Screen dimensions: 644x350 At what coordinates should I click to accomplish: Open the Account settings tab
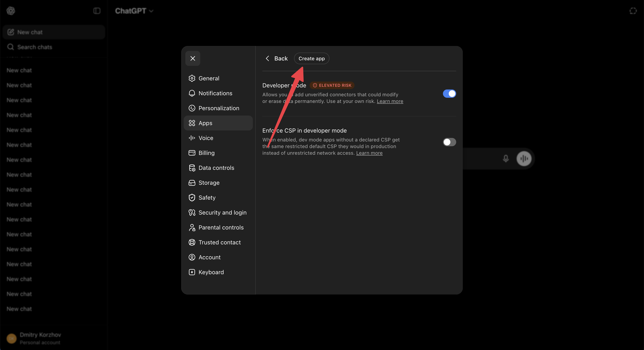[x=218, y=257]
